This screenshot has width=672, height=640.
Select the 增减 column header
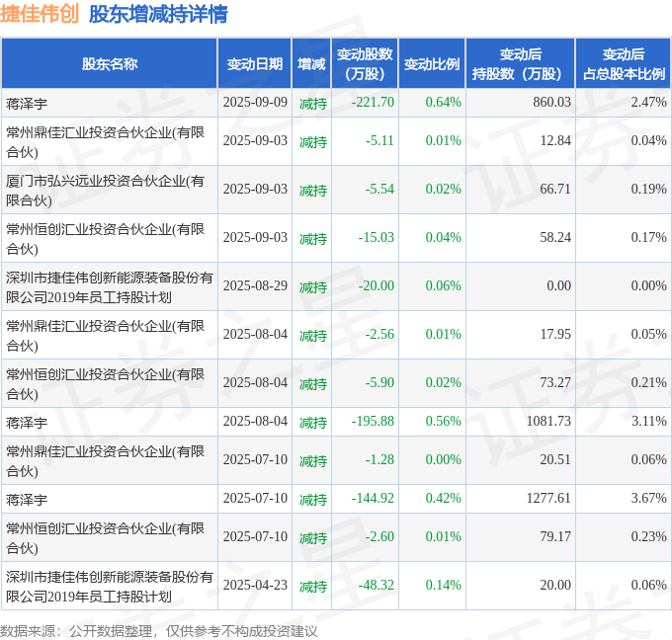[311, 64]
